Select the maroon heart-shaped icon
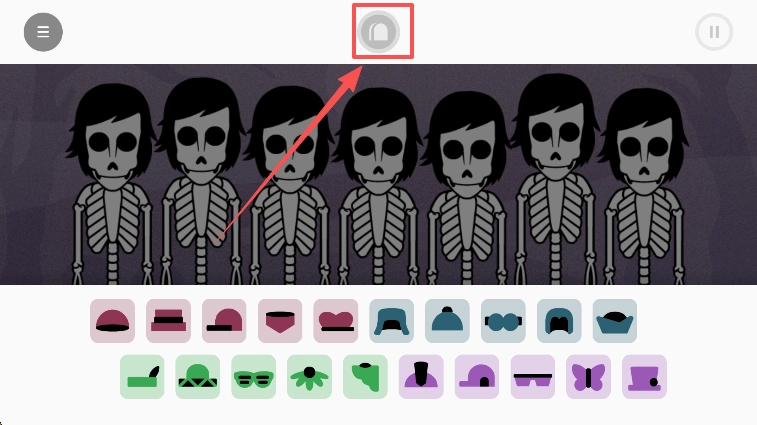The width and height of the screenshot is (757, 425). click(336, 321)
